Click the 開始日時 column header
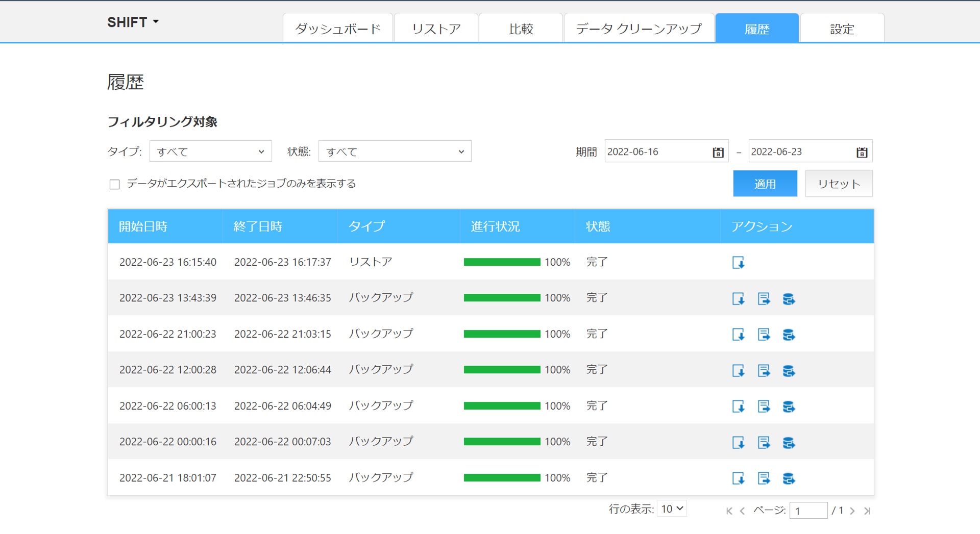 coord(165,226)
